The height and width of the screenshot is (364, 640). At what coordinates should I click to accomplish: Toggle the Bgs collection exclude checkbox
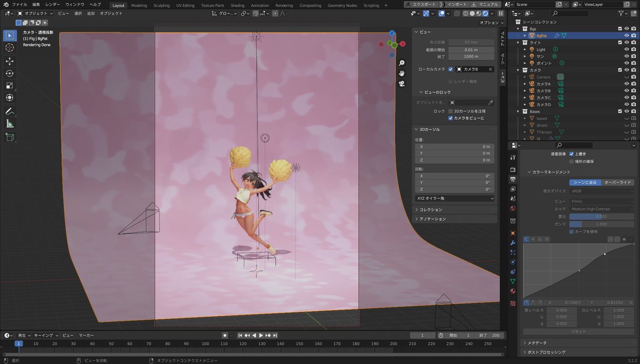[620, 29]
